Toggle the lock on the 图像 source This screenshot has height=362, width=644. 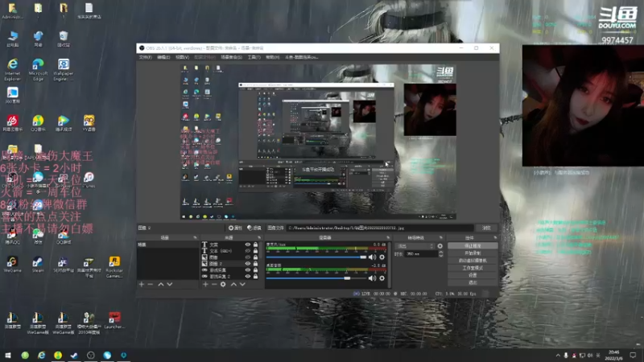click(x=255, y=257)
